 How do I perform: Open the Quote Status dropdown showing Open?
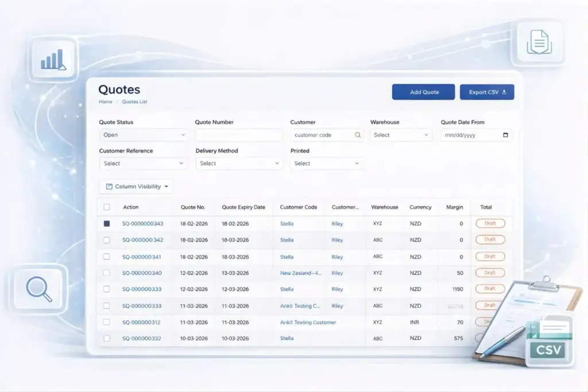coord(143,135)
